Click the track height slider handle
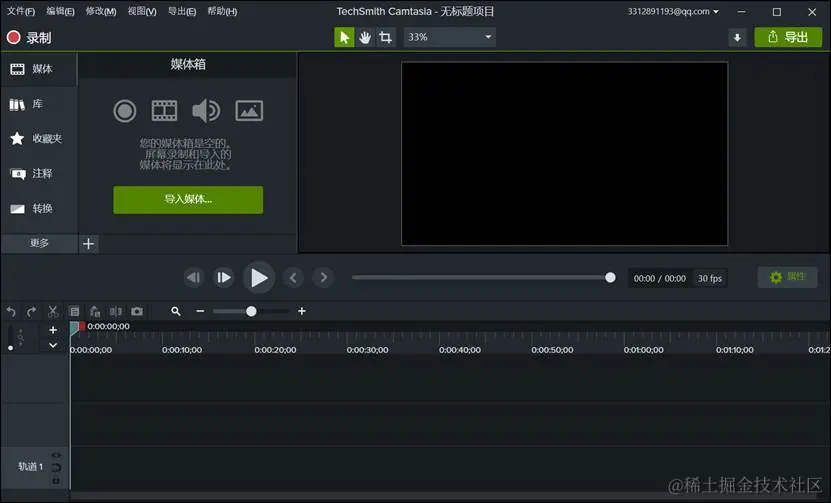Image resolution: width=831 pixels, height=503 pixels. click(x=11, y=348)
